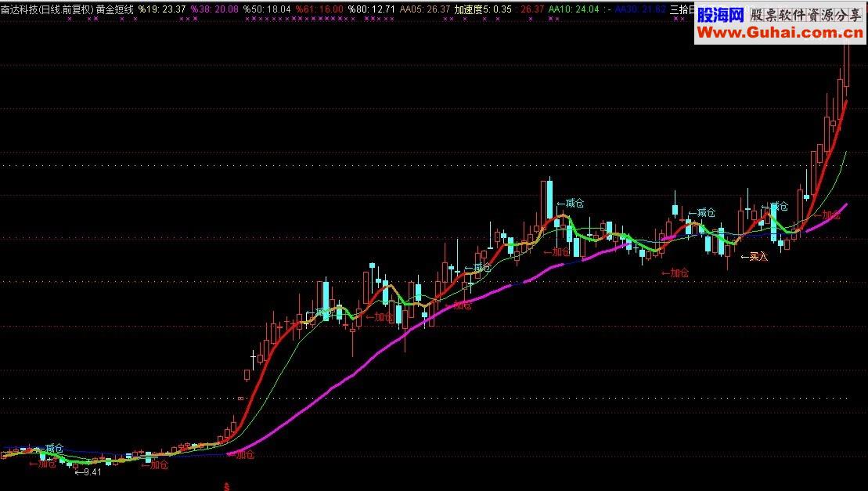Click the AA05: 26.37 average value
The image size is (868, 491).
pos(425,9)
